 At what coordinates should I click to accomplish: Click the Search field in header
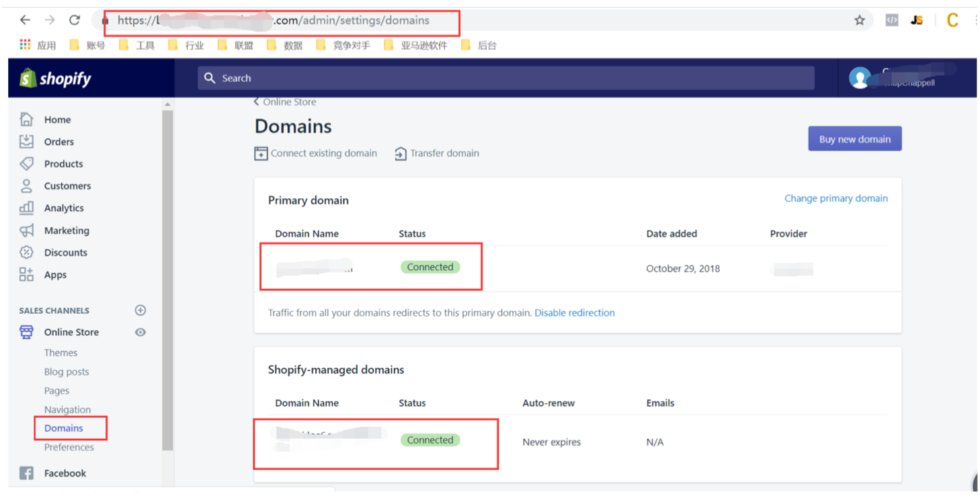506,78
